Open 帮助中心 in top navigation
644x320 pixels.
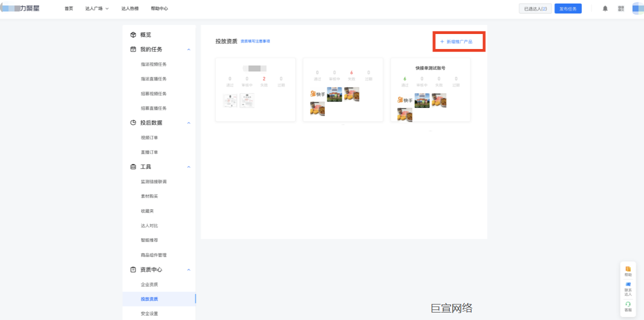(x=159, y=8)
